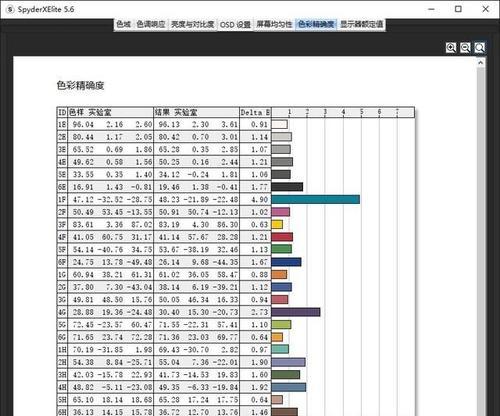Click the row ID cell 2E

tap(62, 137)
